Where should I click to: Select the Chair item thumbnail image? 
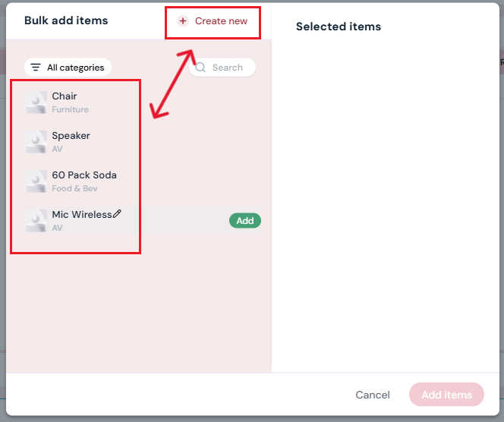click(36, 102)
